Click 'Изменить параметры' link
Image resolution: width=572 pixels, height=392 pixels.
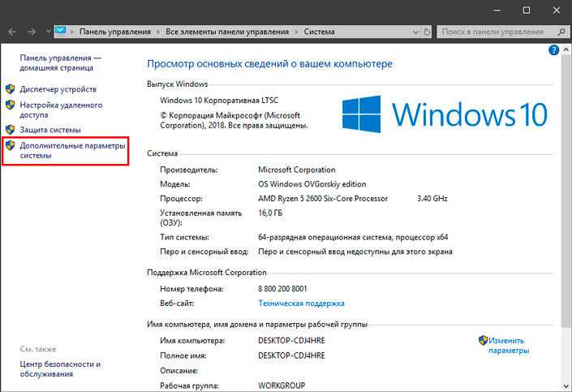[509, 345]
